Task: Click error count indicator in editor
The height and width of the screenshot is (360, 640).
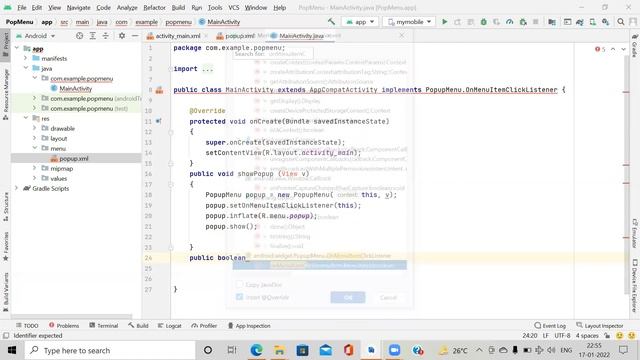Action: point(600,49)
